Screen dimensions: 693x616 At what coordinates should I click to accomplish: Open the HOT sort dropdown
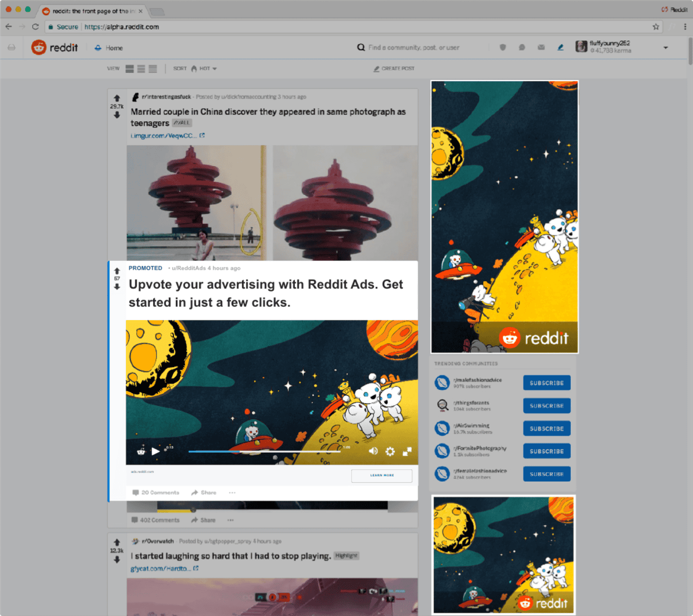click(204, 69)
